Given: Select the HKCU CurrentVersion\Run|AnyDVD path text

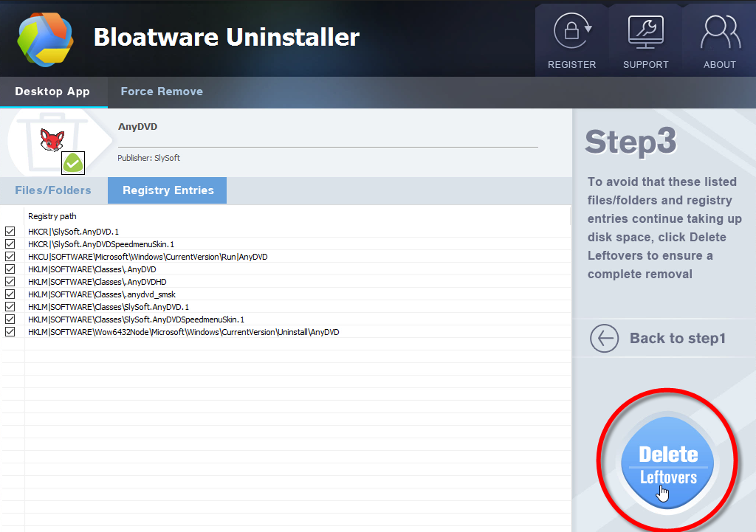Looking at the screenshot, I should click(148, 257).
